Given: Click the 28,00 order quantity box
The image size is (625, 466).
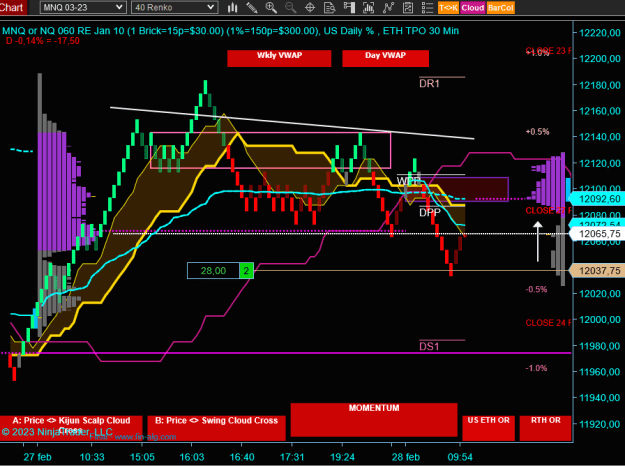Looking at the screenshot, I should (213, 271).
